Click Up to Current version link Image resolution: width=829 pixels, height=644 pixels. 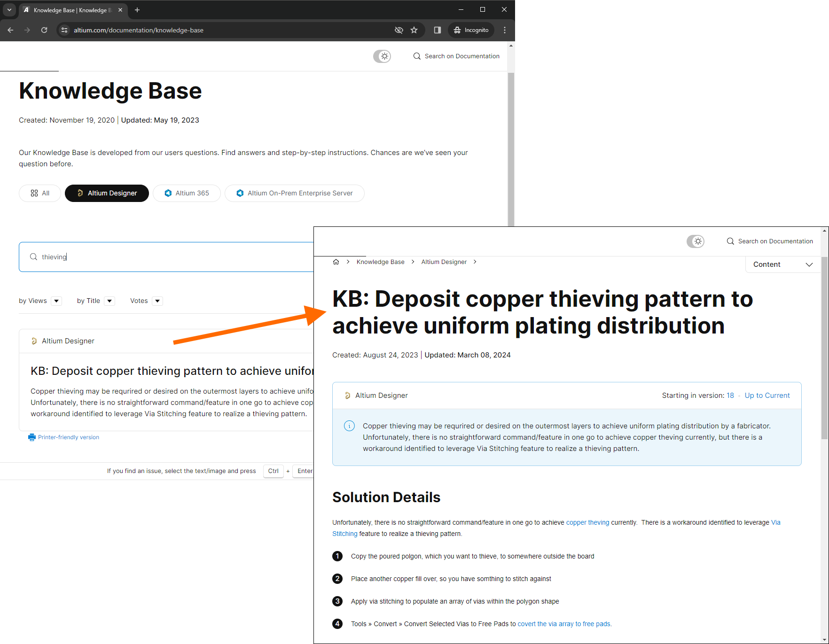767,396
